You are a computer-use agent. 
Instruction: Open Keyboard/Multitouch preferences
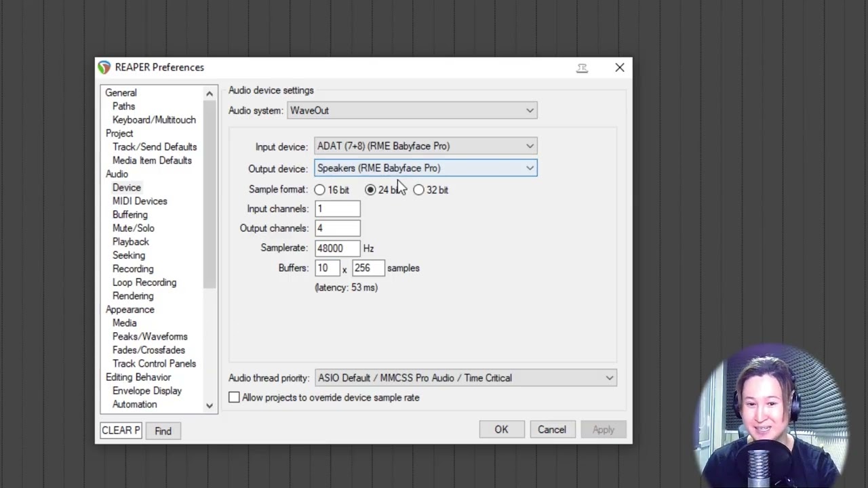pyautogui.click(x=154, y=120)
